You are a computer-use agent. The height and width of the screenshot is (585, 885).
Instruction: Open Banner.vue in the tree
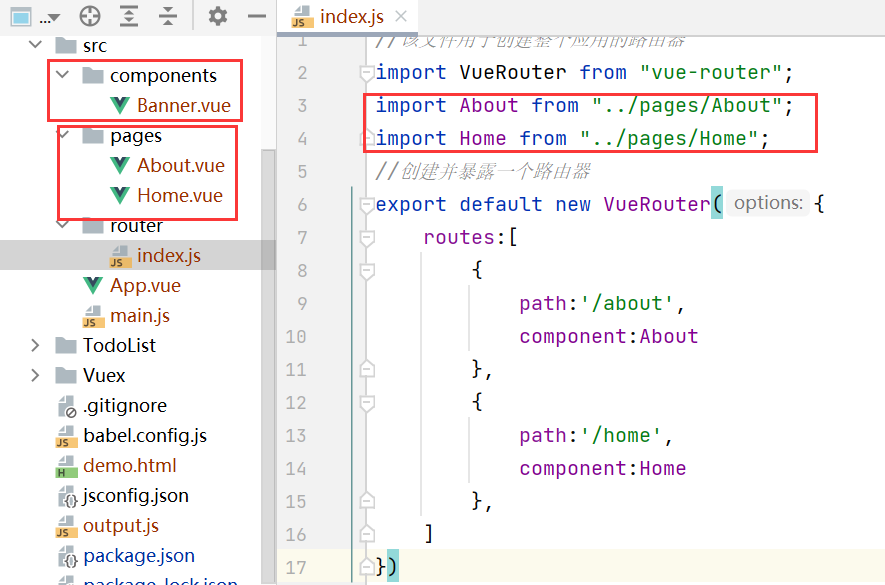183,105
